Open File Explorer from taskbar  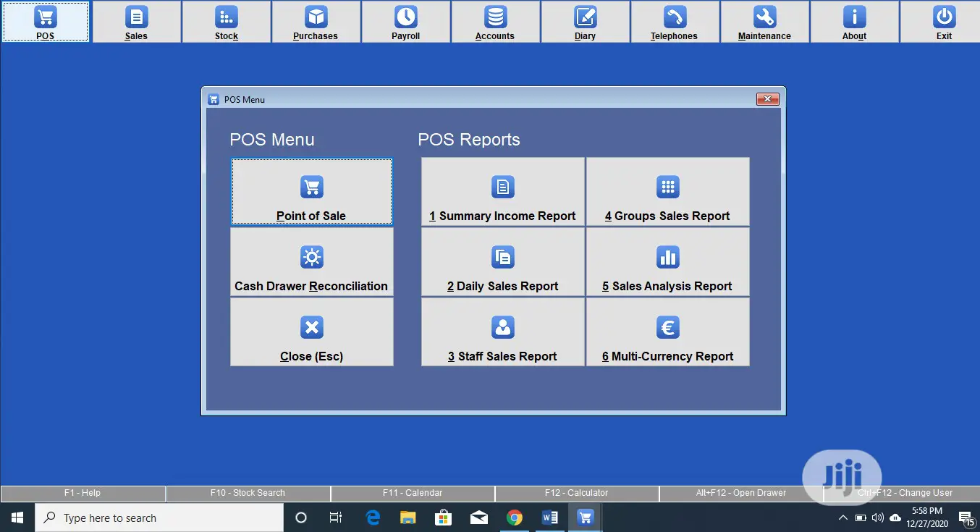point(408,518)
